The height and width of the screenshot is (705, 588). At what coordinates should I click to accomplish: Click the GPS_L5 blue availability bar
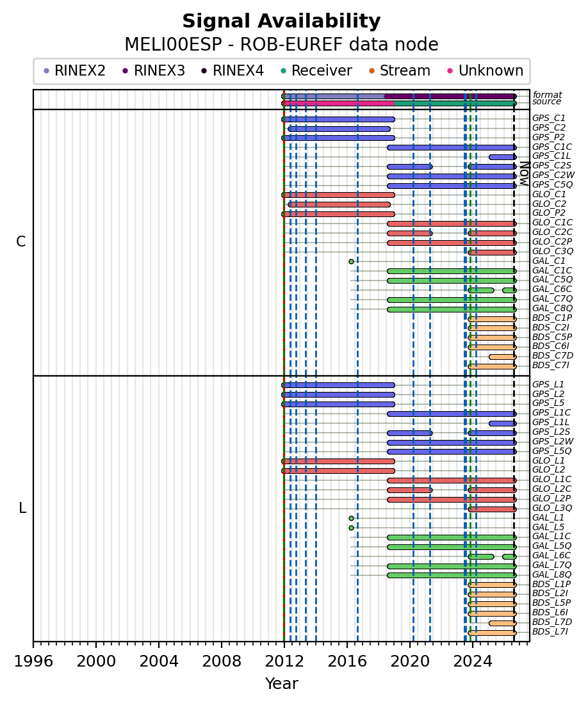click(338, 404)
